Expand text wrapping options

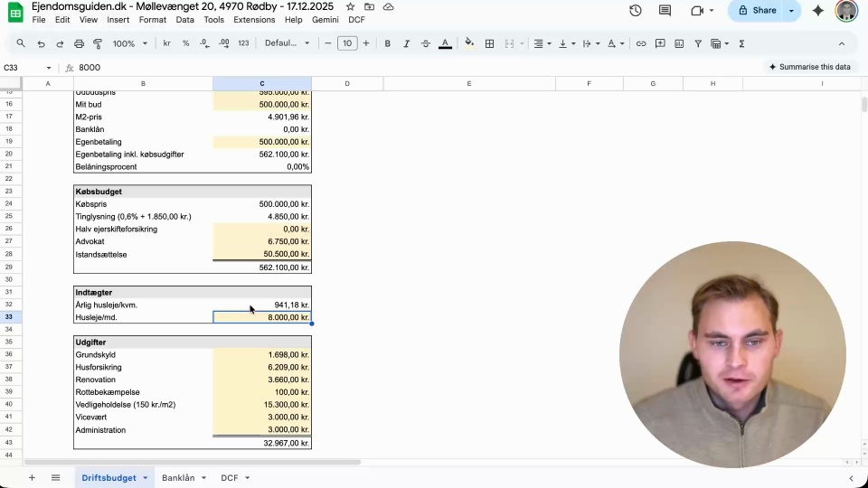(x=598, y=43)
